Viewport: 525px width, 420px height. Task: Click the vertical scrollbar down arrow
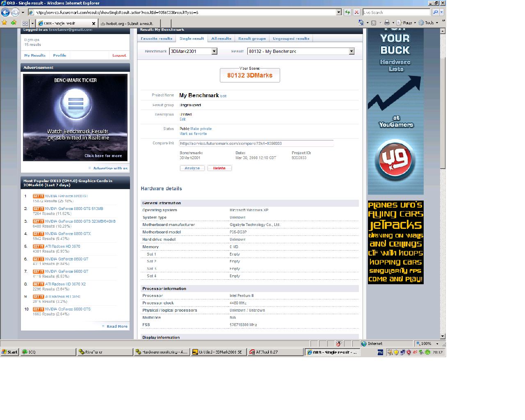pos(443,337)
